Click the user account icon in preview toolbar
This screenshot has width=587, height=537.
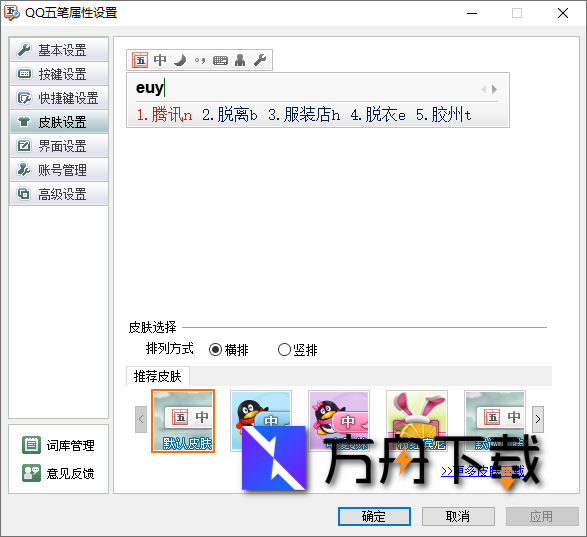point(240,60)
